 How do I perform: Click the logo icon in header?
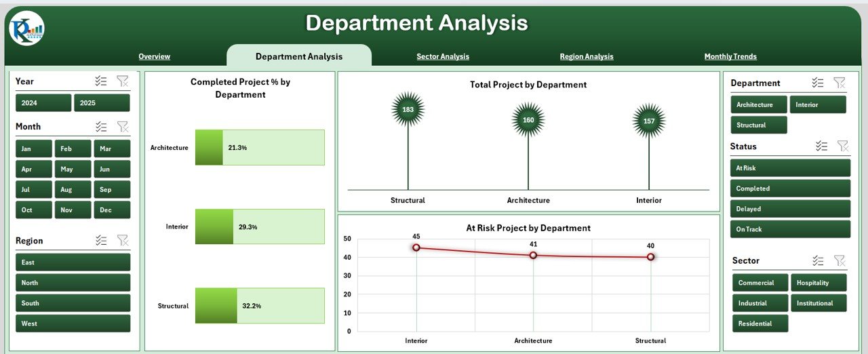point(27,29)
